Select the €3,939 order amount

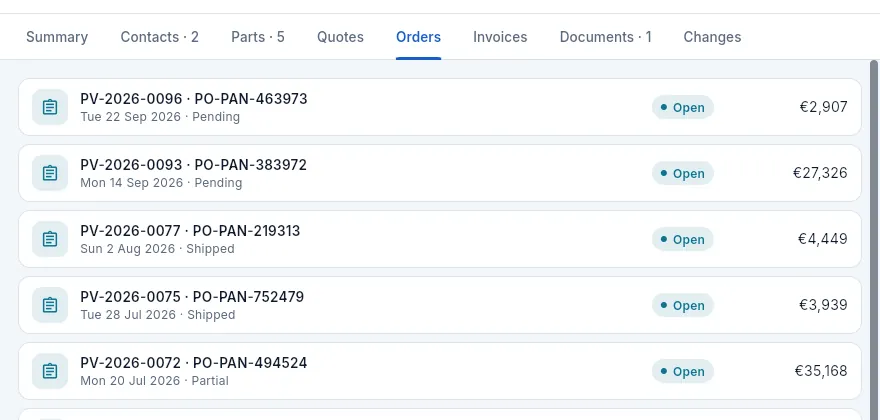tap(823, 305)
